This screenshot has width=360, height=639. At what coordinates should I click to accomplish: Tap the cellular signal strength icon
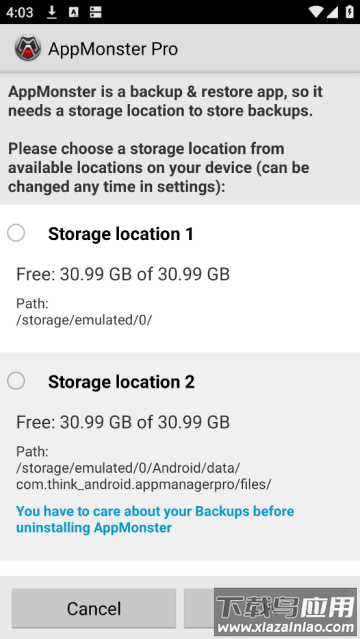click(x=332, y=12)
